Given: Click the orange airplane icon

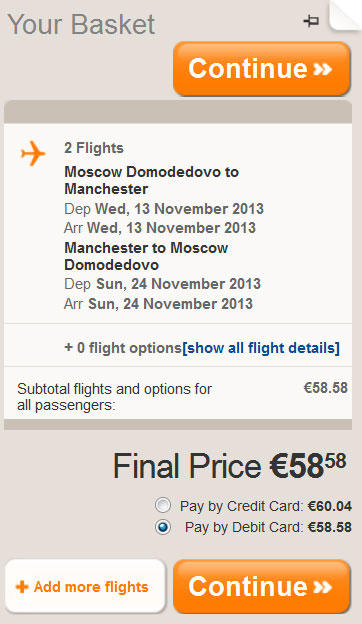Looking at the screenshot, I should (33, 153).
